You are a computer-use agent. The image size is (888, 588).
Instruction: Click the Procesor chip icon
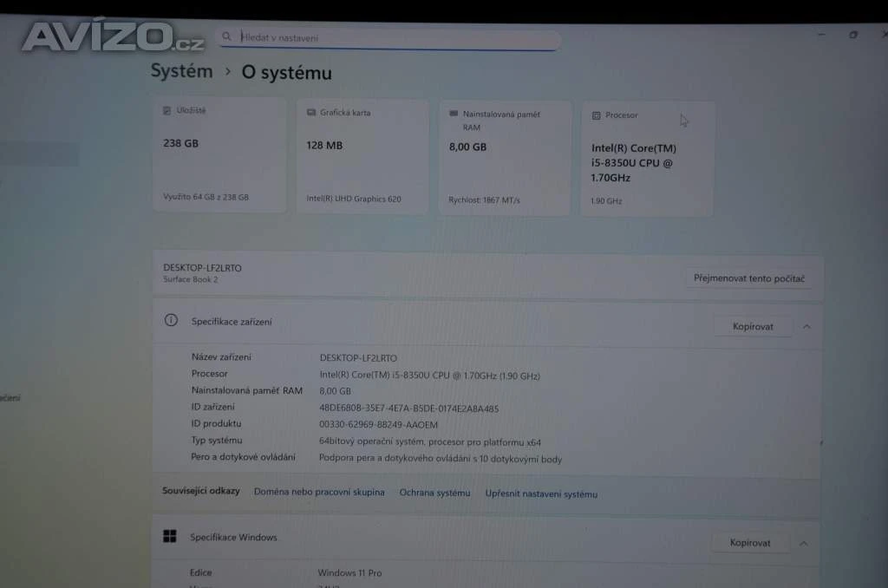[x=596, y=115]
